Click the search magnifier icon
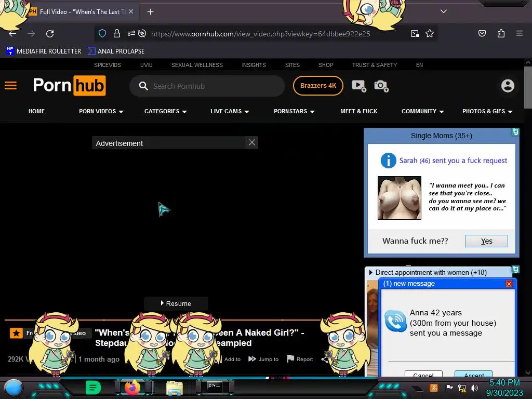The width and height of the screenshot is (532, 399). 143,86
